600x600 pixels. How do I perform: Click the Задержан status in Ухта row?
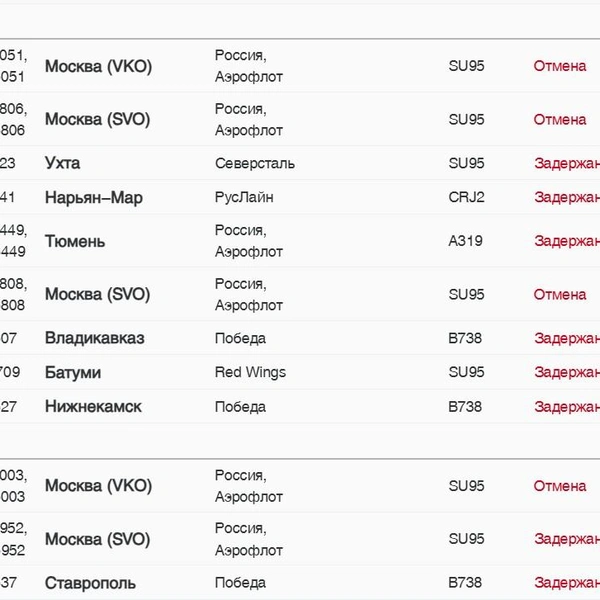567,163
